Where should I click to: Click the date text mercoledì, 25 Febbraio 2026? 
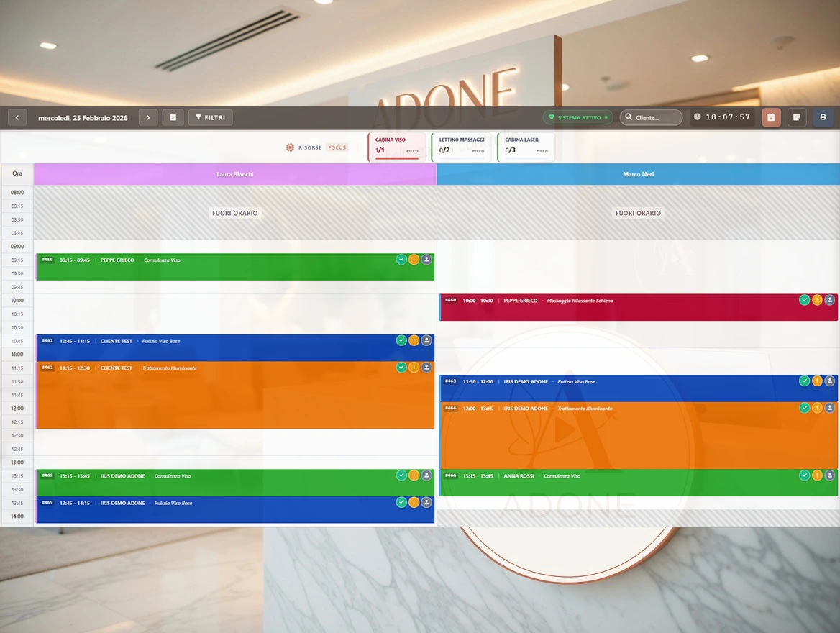[83, 118]
